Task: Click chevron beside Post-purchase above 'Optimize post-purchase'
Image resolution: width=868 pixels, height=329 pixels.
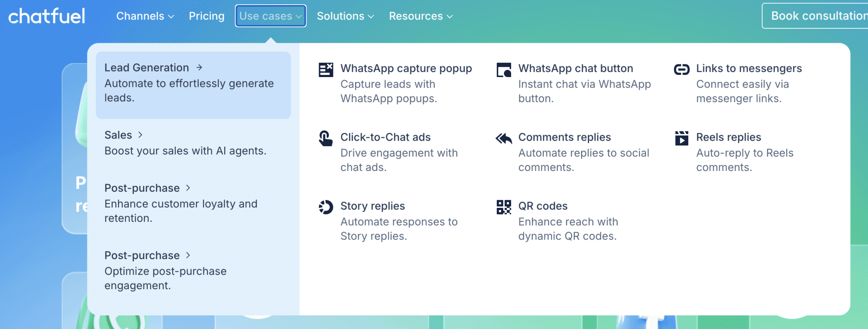Action: pos(188,255)
